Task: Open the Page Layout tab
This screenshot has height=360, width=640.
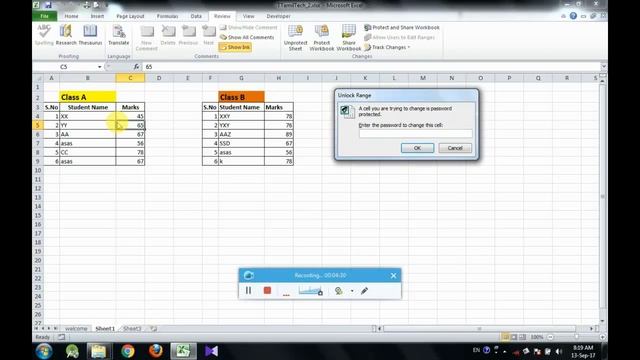Action: 130,16
